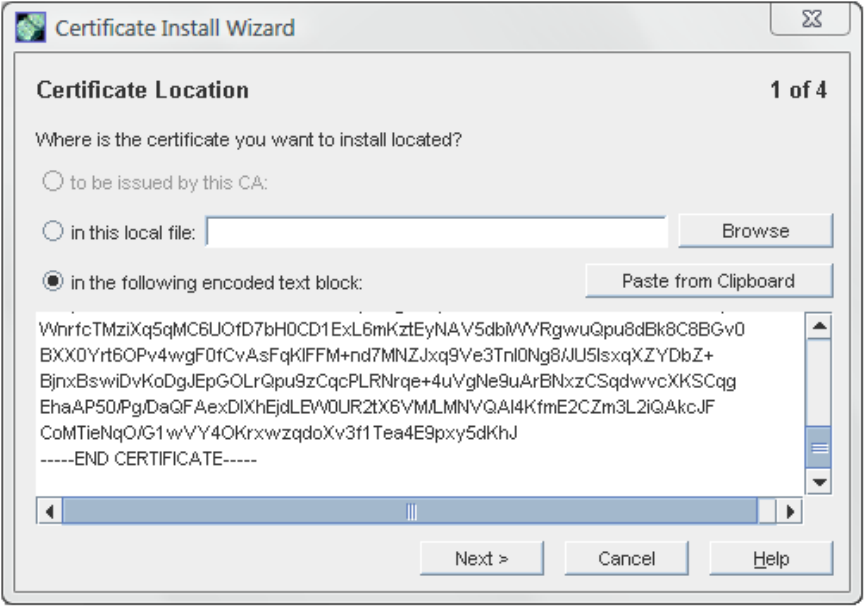The image size is (865, 607).
Task: Cancel the certificate installation wizard
Action: coord(627,558)
